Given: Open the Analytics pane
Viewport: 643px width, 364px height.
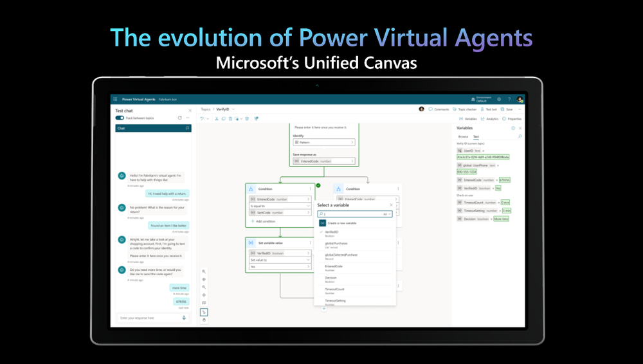Looking at the screenshot, I should [489, 118].
